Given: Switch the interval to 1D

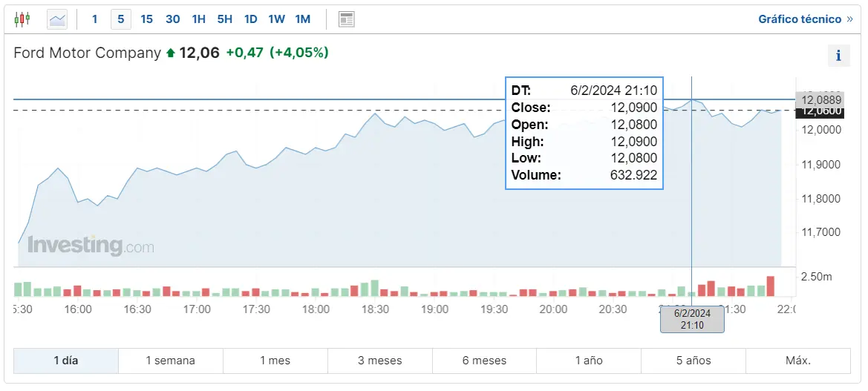Looking at the screenshot, I should click(x=250, y=19).
